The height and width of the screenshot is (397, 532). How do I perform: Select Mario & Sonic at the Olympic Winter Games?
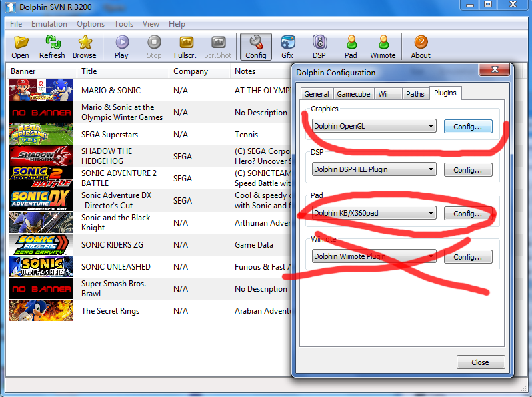point(122,112)
